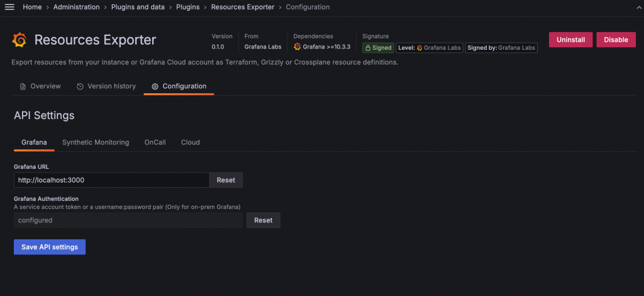
Task: Click Grafana Labs under From
Action: coord(263,47)
